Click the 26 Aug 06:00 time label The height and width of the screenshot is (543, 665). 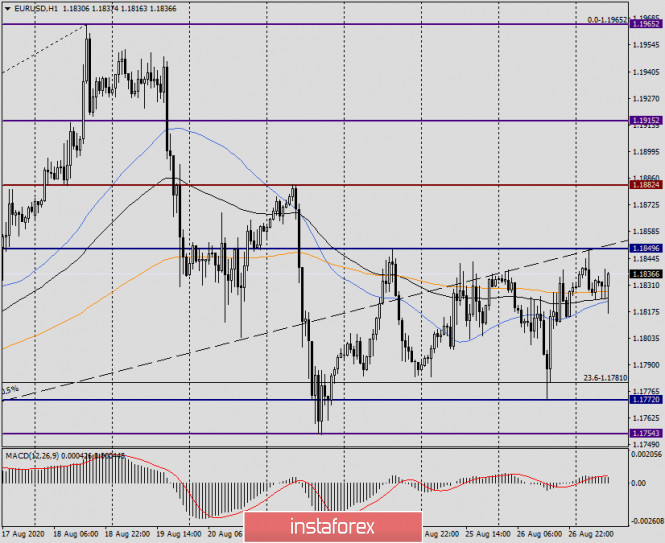[x=539, y=534]
